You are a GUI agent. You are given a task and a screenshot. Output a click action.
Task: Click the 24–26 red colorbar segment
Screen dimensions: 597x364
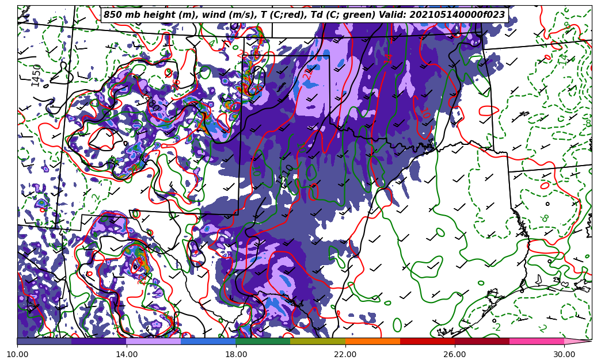point(428,341)
